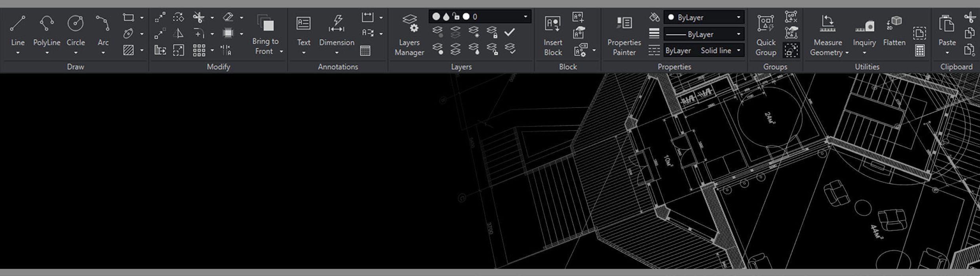
Task: Expand the arrow below Line
Action: click(18, 53)
